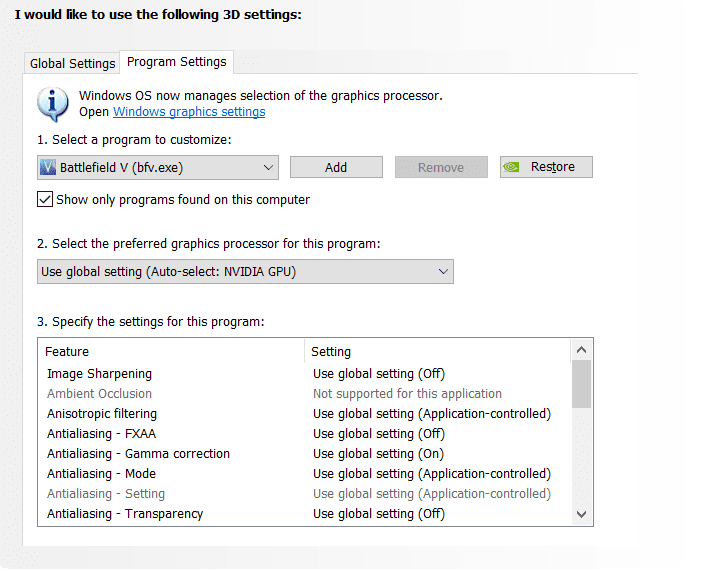This screenshot has height=571, width=702.
Task: Select the Antialiasing - FXAA row
Action: 304,434
